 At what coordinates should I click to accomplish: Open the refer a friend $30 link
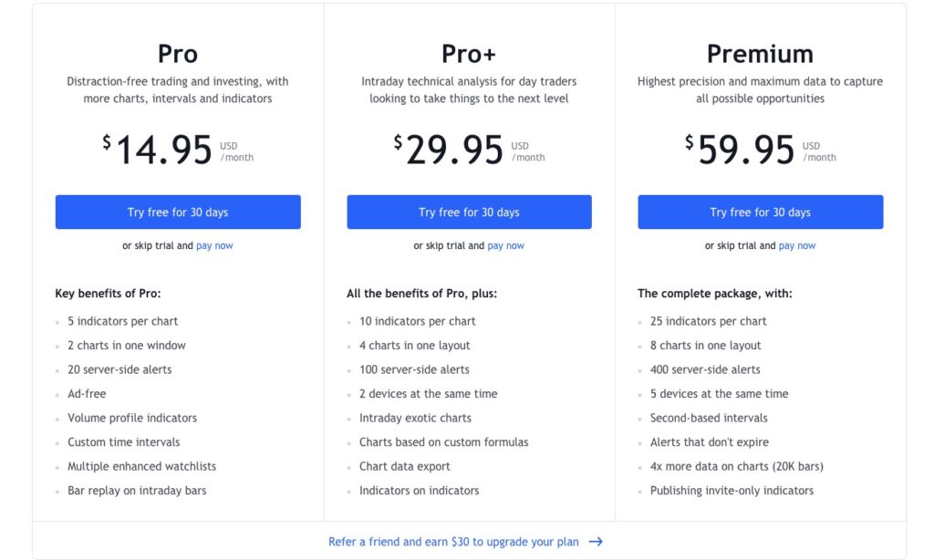(453, 542)
